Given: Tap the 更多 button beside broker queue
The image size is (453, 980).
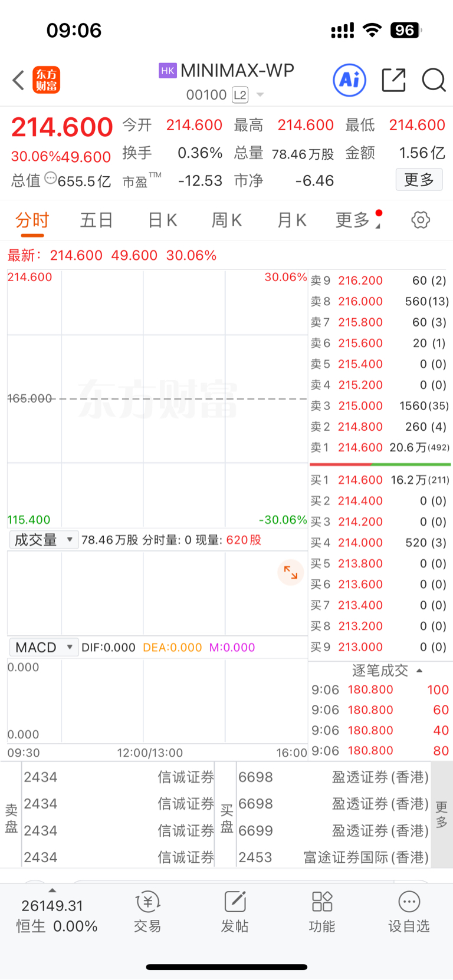Looking at the screenshot, I should coord(441,814).
